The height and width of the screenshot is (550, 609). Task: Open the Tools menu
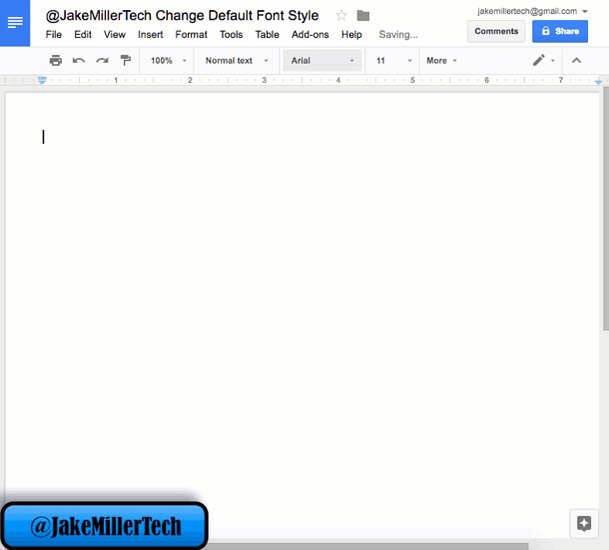click(231, 35)
